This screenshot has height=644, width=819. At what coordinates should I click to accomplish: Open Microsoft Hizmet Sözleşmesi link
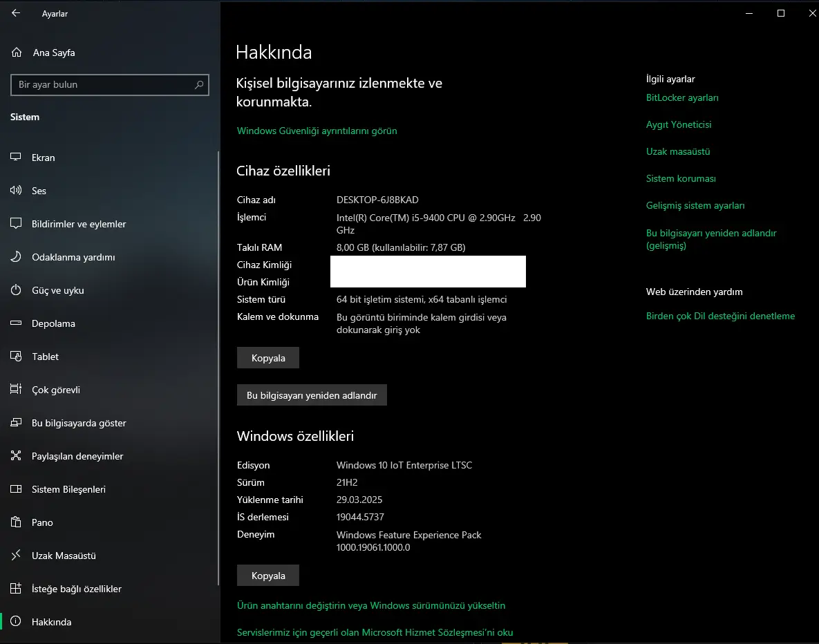click(375, 632)
